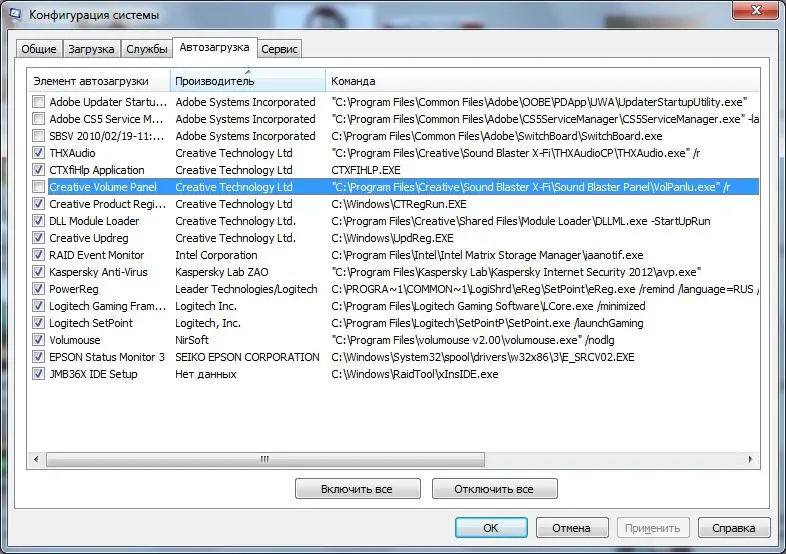Screen dimensions: 786x554
Task: Check the Creative Volume Panel checkbox
Action: (39, 187)
